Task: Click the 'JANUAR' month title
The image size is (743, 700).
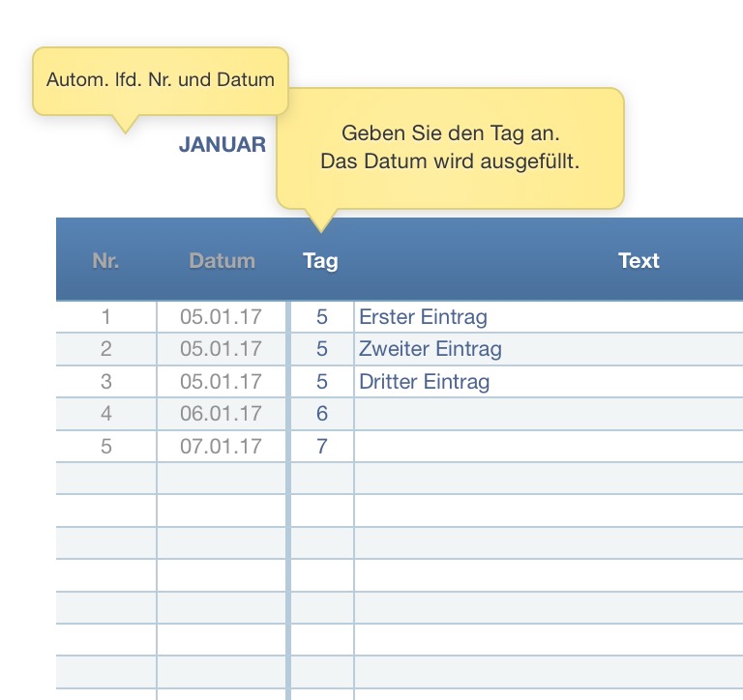Action: [223, 145]
